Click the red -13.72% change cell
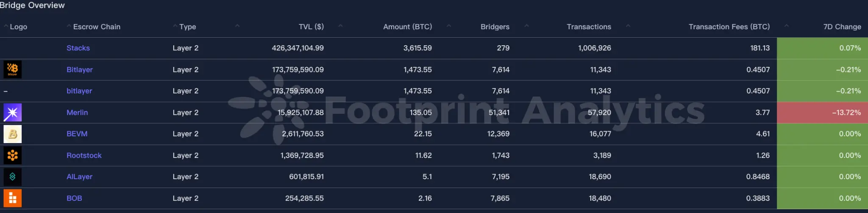The image size is (868, 213). (x=822, y=113)
